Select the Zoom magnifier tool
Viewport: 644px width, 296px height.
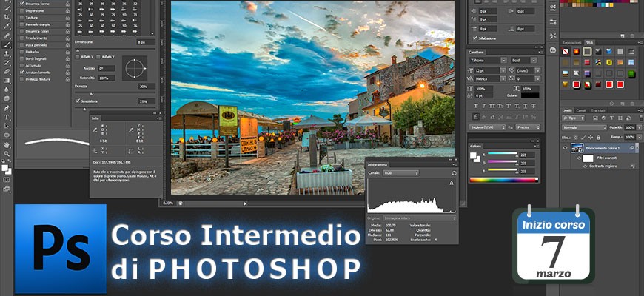coord(7,154)
